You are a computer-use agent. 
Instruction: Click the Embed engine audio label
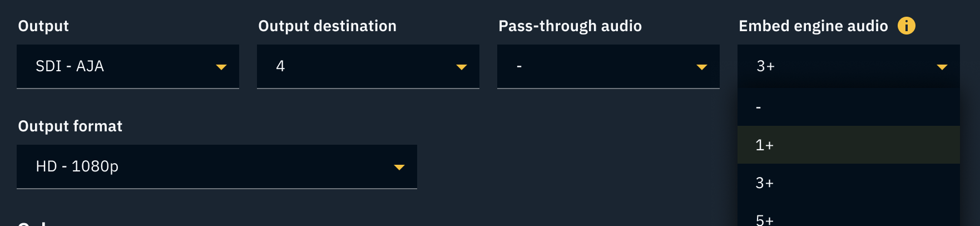point(813,26)
